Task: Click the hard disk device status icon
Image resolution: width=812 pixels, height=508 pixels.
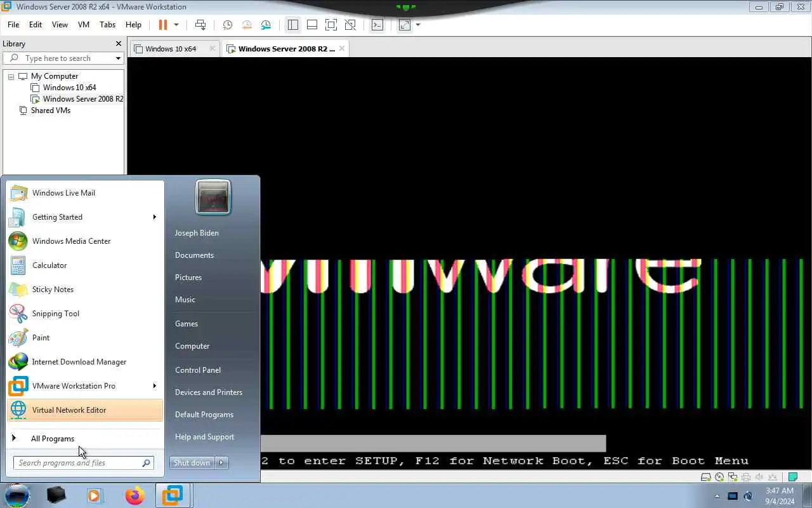Action: point(705,477)
